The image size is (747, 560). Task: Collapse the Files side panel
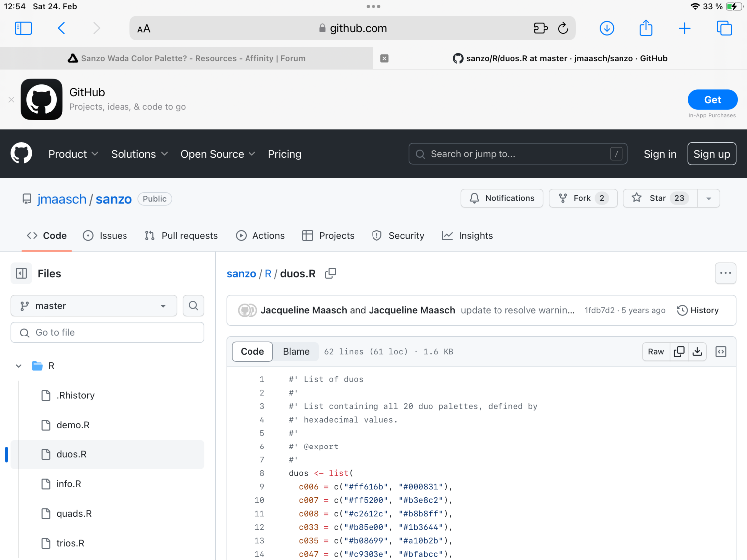21,273
